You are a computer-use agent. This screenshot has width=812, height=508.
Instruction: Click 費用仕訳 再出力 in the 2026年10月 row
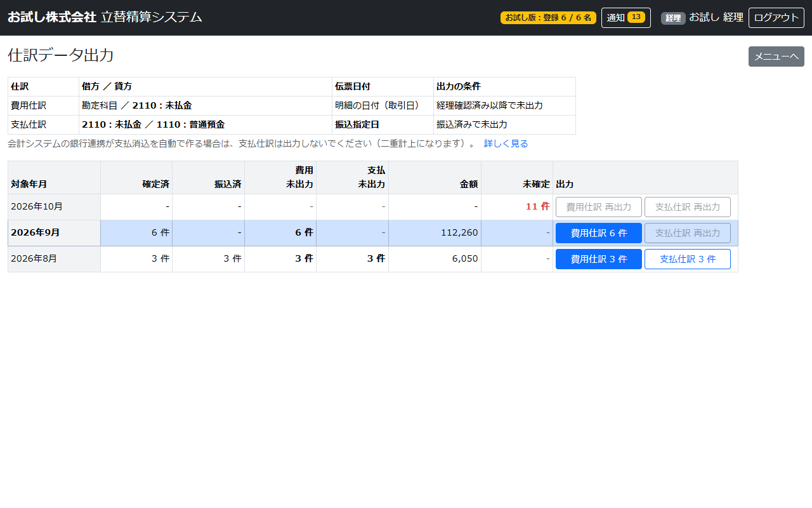[x=599, y=207]
